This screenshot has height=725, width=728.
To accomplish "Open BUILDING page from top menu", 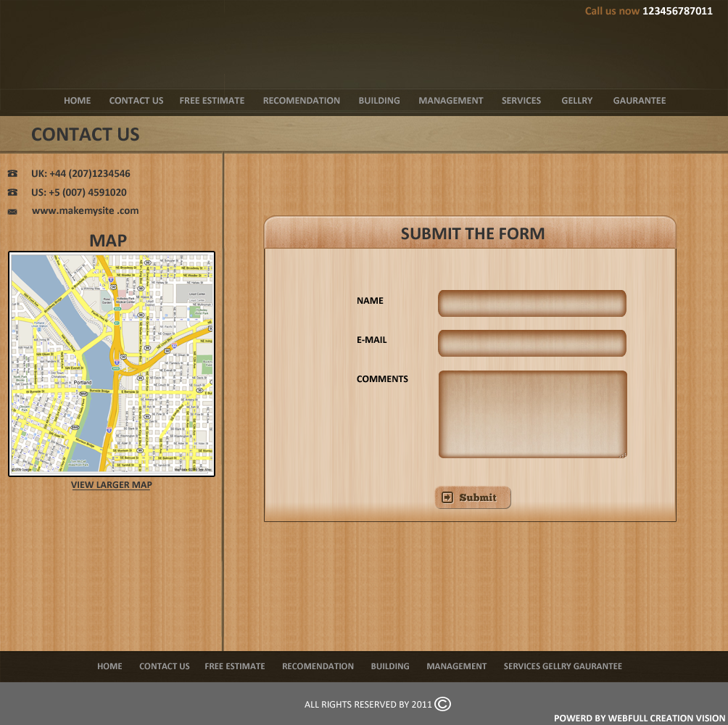I will [379, 101].
